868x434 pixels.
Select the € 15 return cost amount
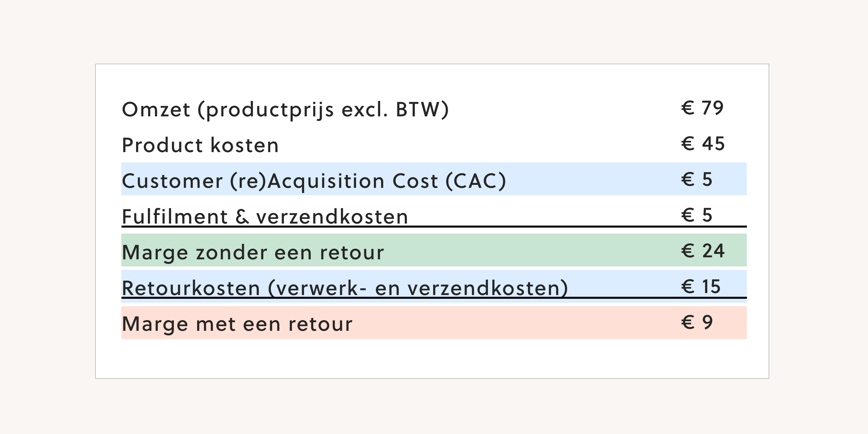[x=701, y=287]
